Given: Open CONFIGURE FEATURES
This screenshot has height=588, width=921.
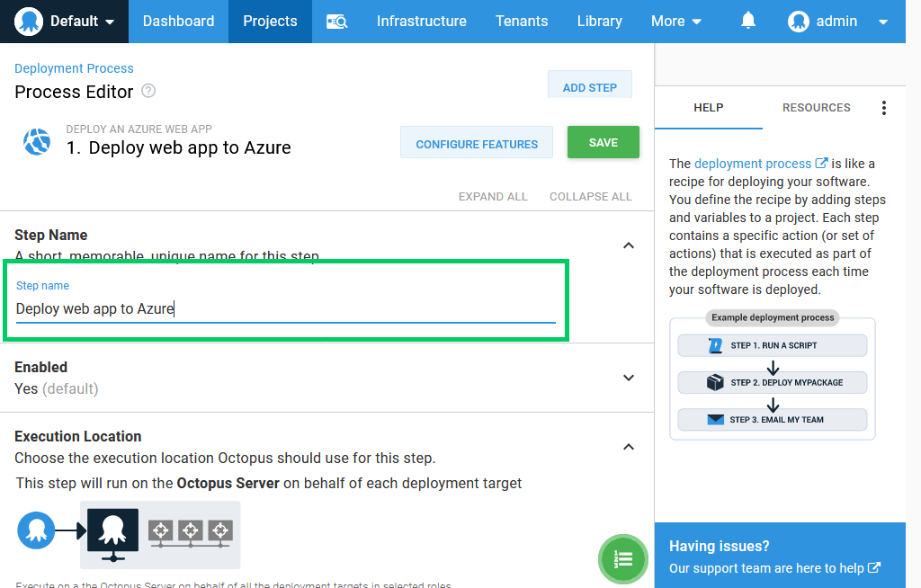Looking at the screenshot, I should [477, 143].
